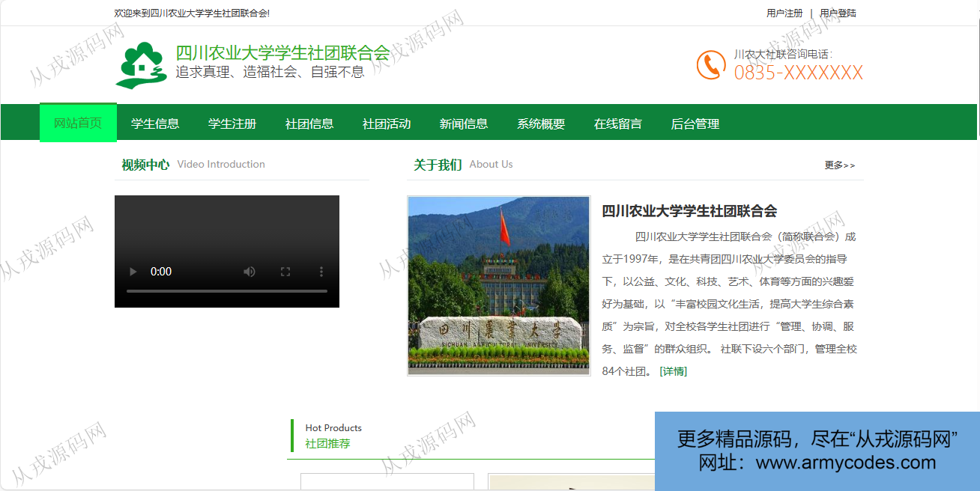The width and height of the screenshot is (980, 491).
Task: Click 更多>> in About Us section
Action: [x=840, y=165]
